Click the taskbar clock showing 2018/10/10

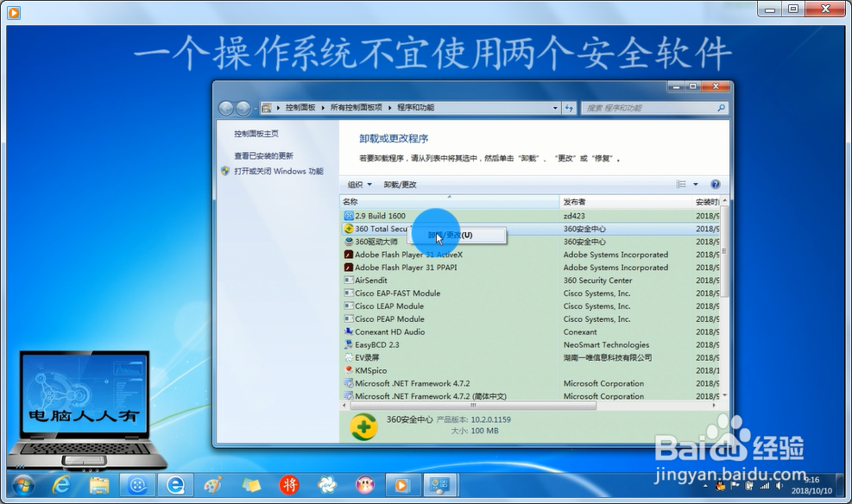(811, 485)
